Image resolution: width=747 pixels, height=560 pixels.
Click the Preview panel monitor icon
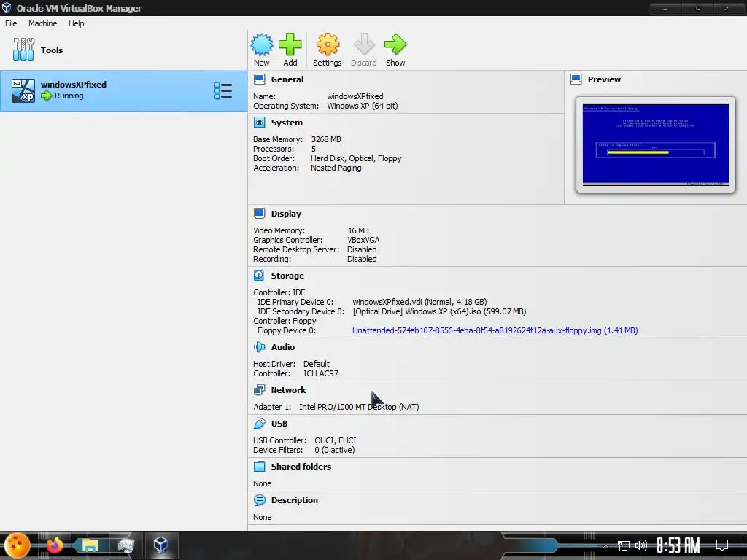576,79
